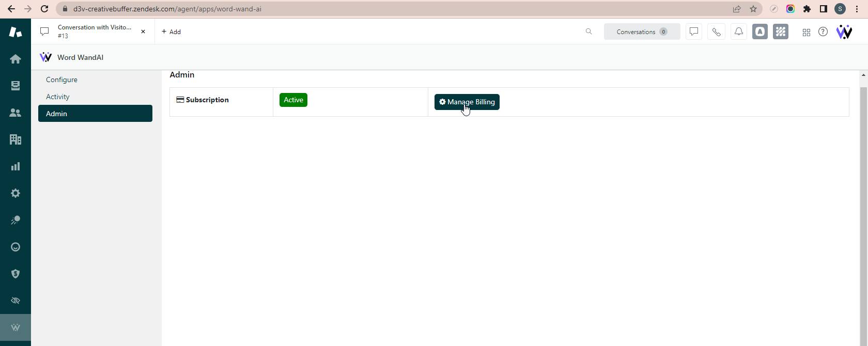Open Customers icon in left sidebar
The height and width of the screenshot is (346, 868).
click(16, 113)
